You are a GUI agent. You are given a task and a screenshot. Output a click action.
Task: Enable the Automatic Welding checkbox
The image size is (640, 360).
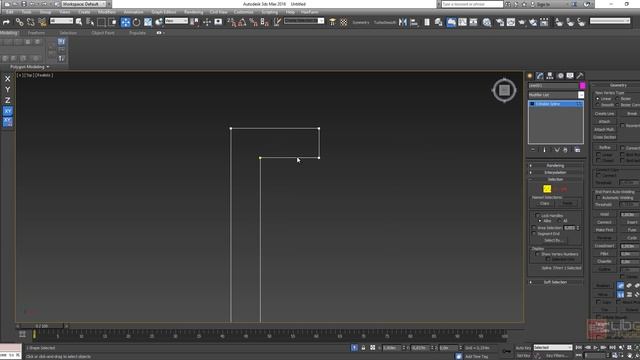pyautogui.click(x=598, y=198)
